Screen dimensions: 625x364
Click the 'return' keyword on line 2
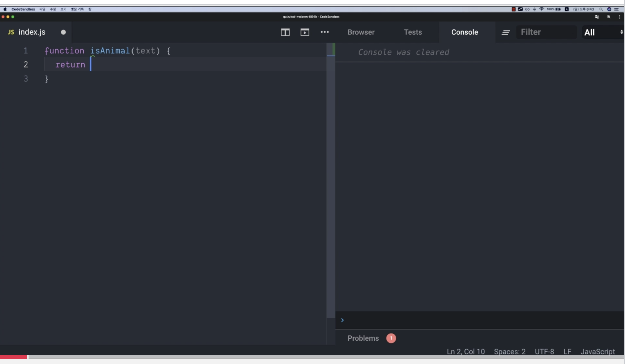(70, 64)
